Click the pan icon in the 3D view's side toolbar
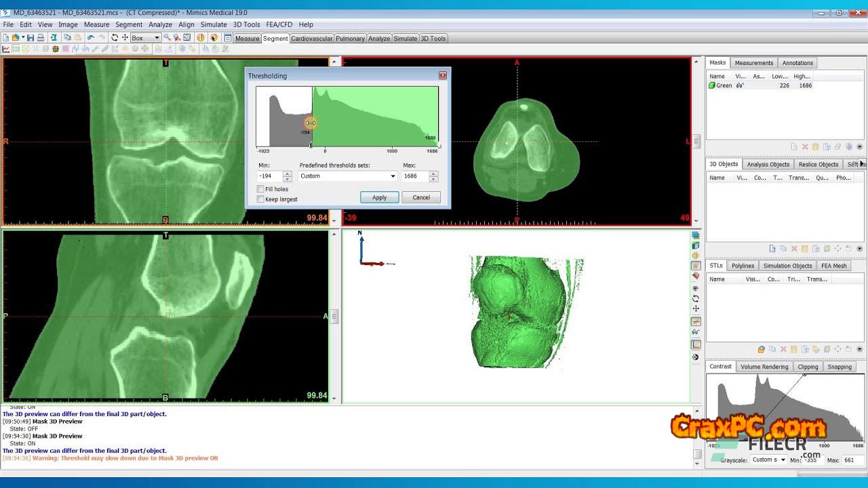 [x=696, y=309]
